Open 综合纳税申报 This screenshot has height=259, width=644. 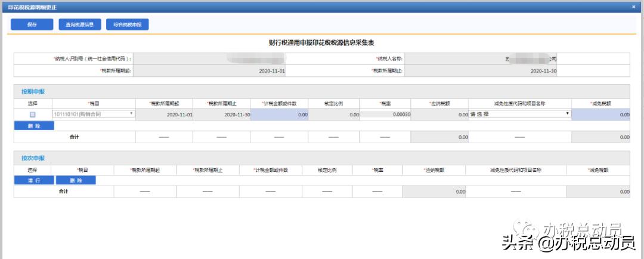[x=128, y=24]
